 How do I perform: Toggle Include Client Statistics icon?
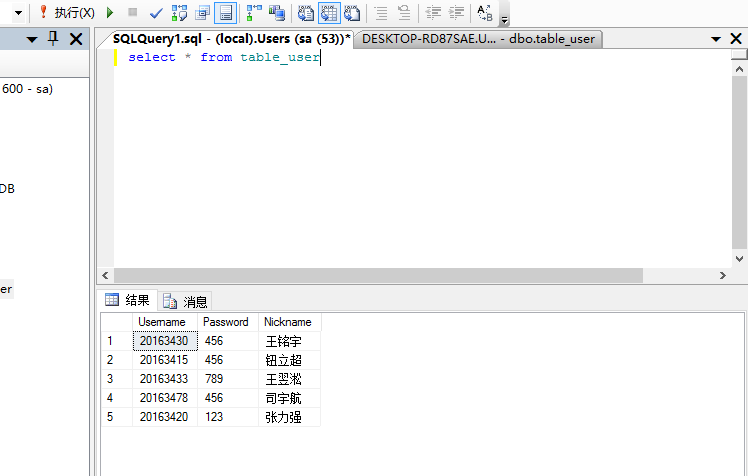(277, 13)
